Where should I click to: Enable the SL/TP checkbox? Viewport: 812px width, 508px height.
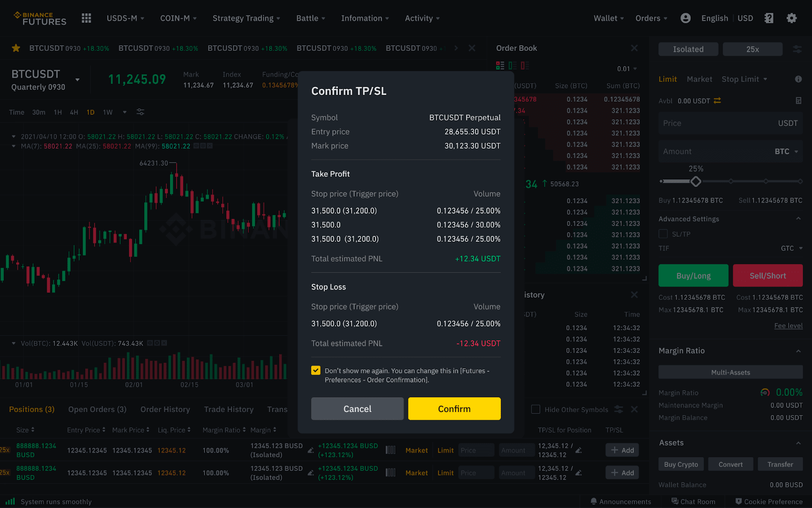coord(663,234)
